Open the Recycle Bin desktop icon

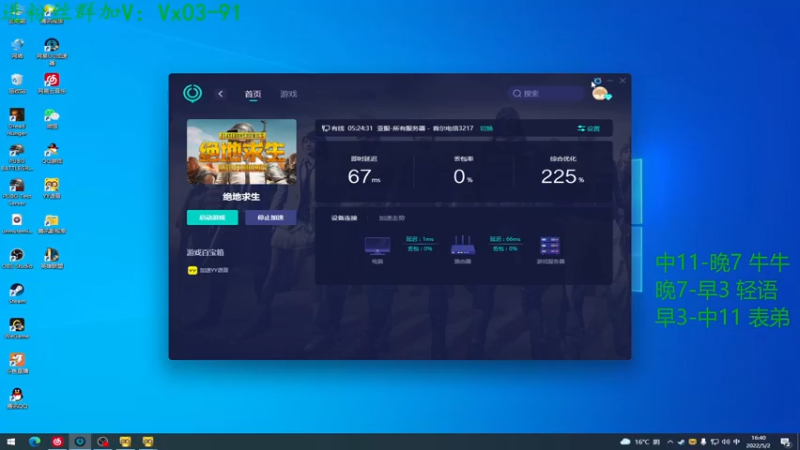[17, 83]
